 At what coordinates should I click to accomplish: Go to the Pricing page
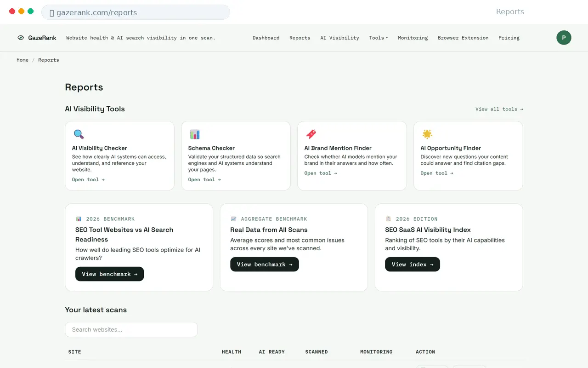[509, 38]
